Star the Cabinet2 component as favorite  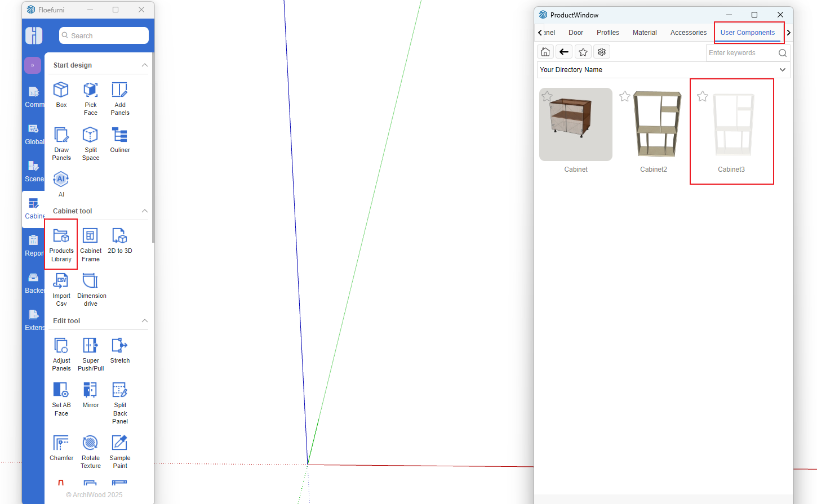coord(625,97)
